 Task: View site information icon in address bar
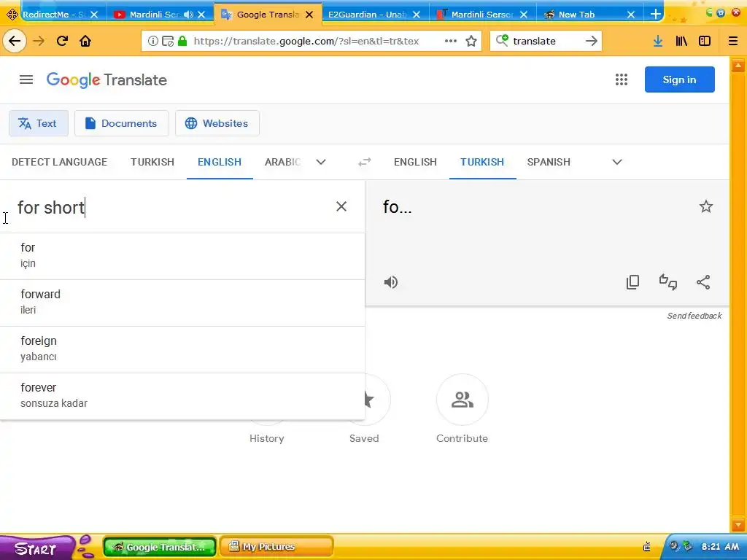152,41
